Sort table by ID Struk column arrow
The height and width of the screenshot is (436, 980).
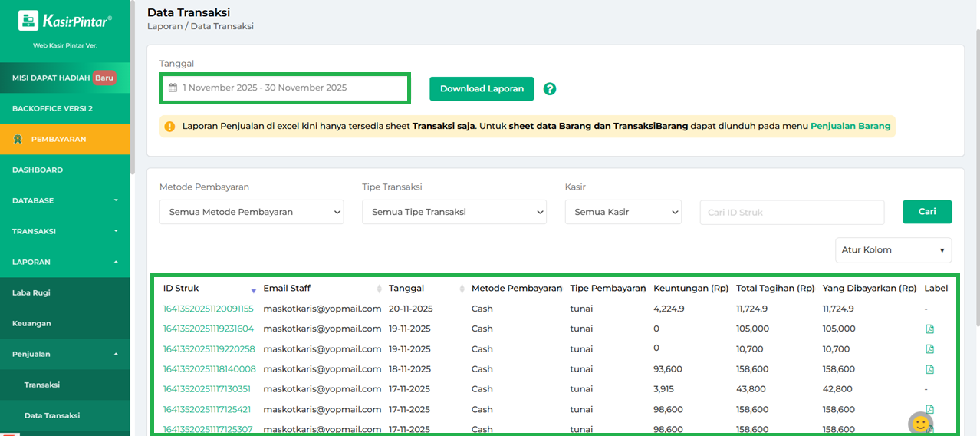click(253, 290)
